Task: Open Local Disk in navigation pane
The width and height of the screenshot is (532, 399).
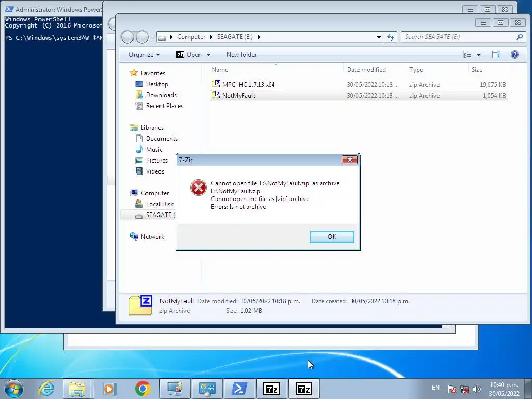Action: tap(159, 204)
